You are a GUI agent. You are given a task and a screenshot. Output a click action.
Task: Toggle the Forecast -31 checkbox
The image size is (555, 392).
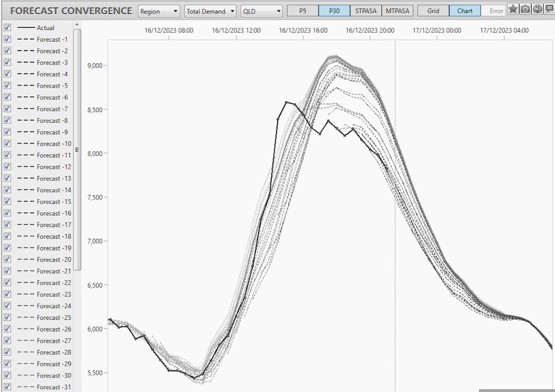(8, 386)
